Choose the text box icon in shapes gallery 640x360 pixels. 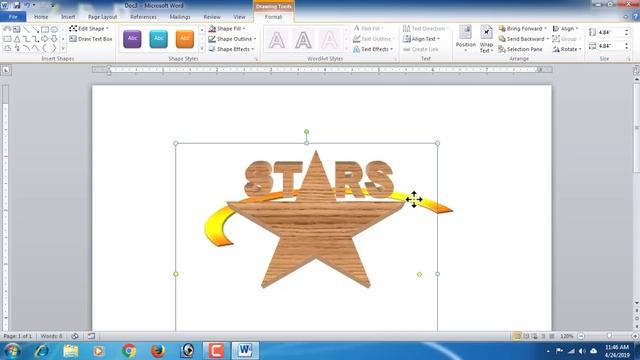[17, 29]
